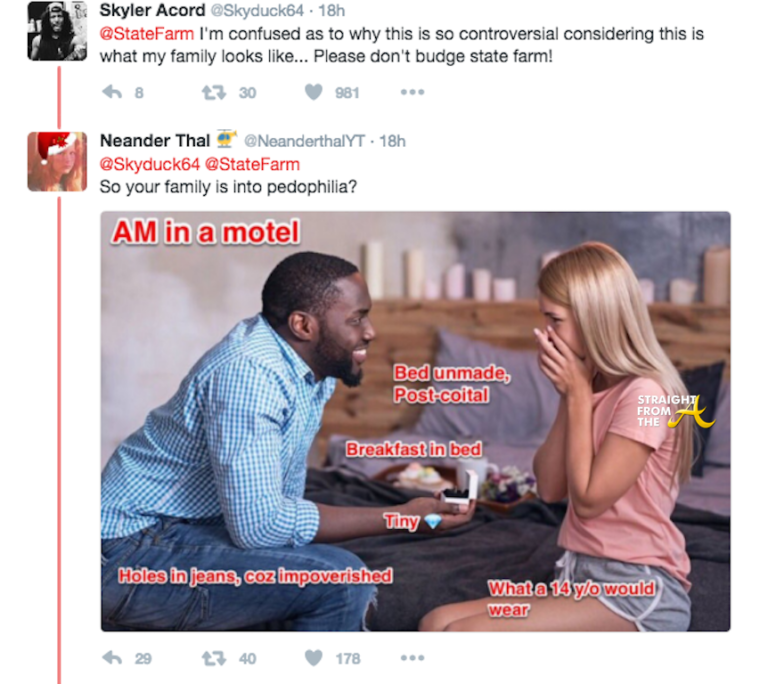Open Neander Thal's Santa hat avatar

57,162
